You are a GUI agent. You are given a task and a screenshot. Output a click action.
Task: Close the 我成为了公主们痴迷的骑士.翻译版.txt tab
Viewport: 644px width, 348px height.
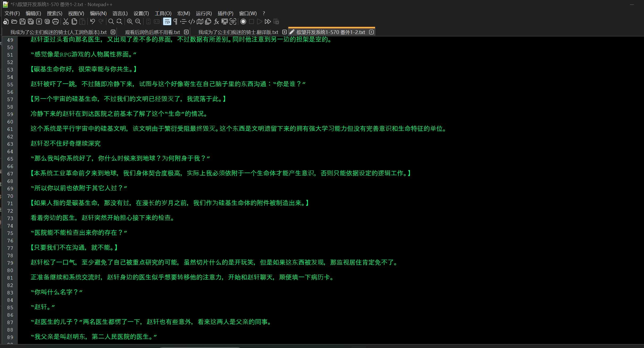284,32
